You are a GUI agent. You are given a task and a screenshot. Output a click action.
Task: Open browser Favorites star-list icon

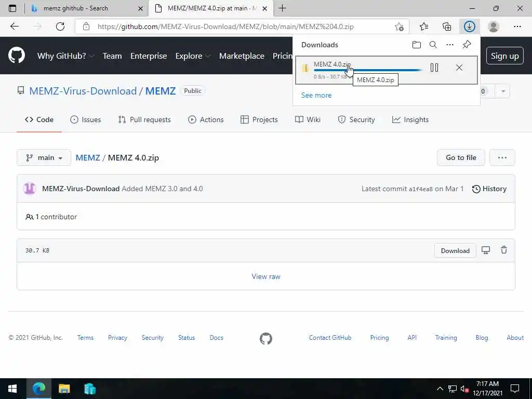[x=424, y=26]
